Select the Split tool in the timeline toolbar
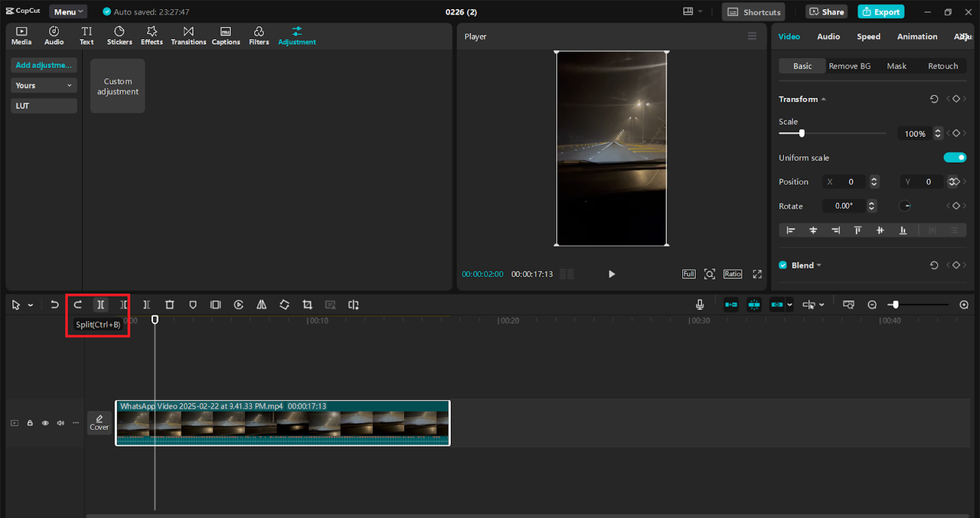This screenshot has width=980, height=518. point(100,305)
